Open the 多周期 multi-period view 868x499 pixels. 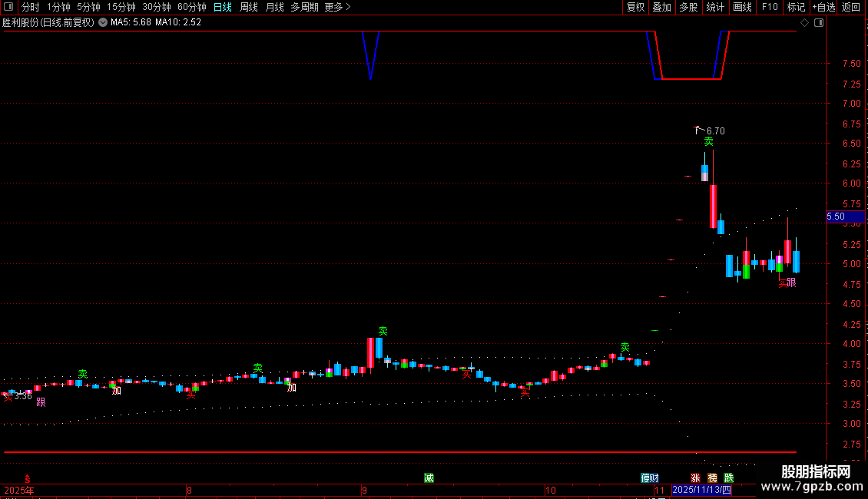(x=304, y=7)
